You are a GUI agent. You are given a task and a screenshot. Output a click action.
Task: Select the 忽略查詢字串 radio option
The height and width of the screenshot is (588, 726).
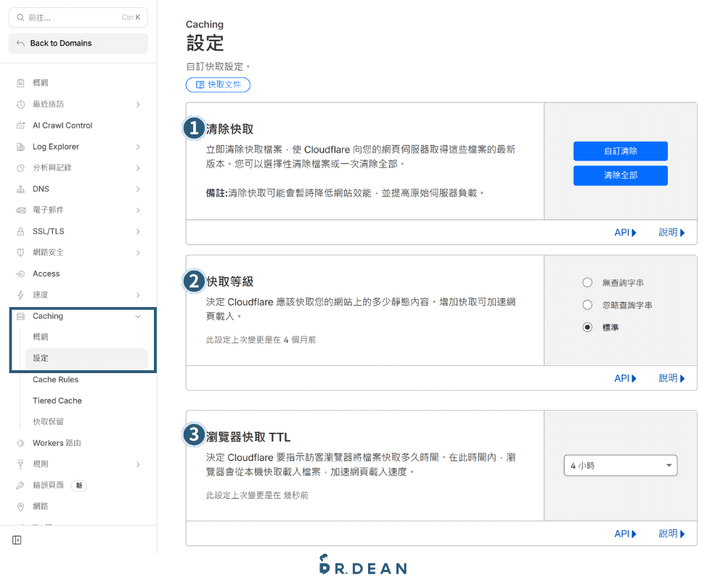click(x=587, y=305)
